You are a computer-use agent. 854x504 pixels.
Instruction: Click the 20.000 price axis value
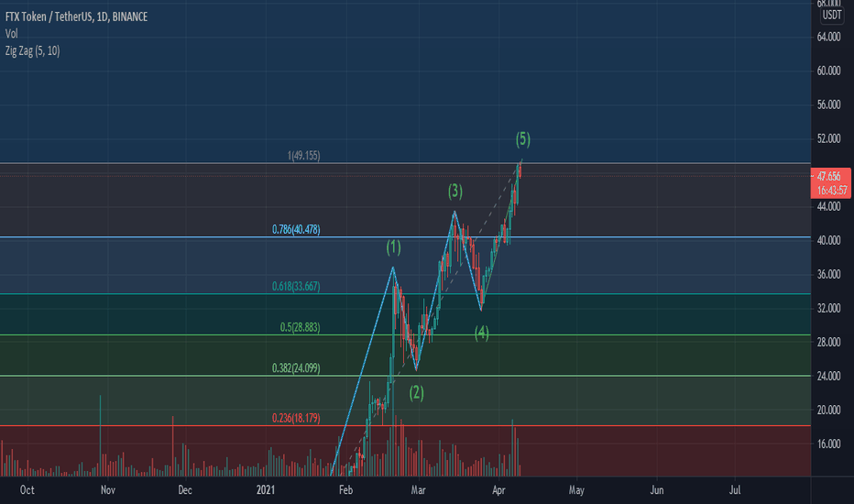[x=828, y=410]
